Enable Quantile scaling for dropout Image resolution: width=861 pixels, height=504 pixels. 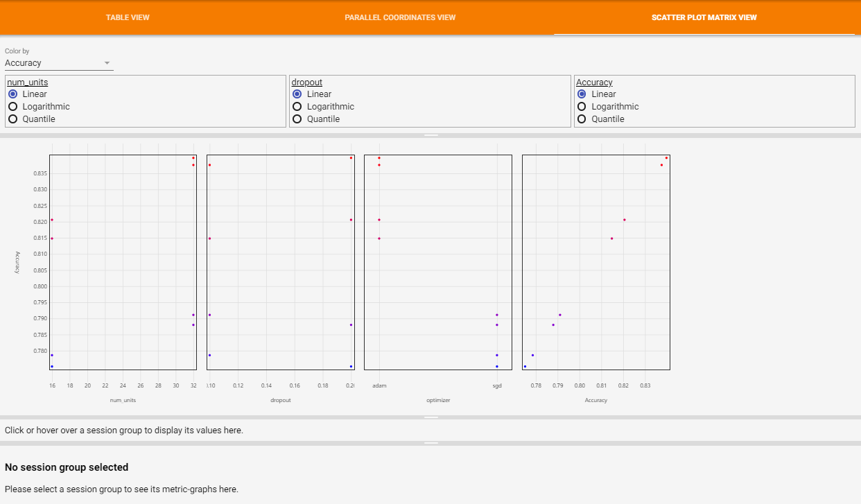[297, 119]
